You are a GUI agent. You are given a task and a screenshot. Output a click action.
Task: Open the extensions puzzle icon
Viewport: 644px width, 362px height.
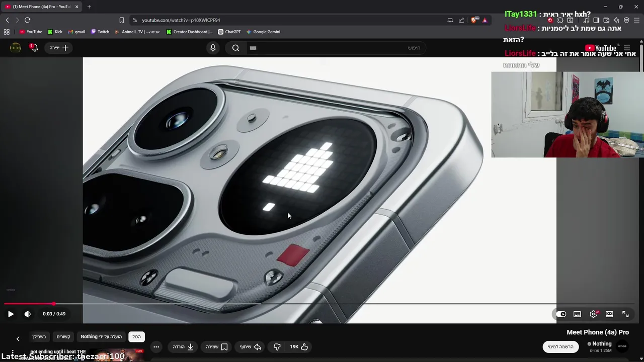point(560,20)
